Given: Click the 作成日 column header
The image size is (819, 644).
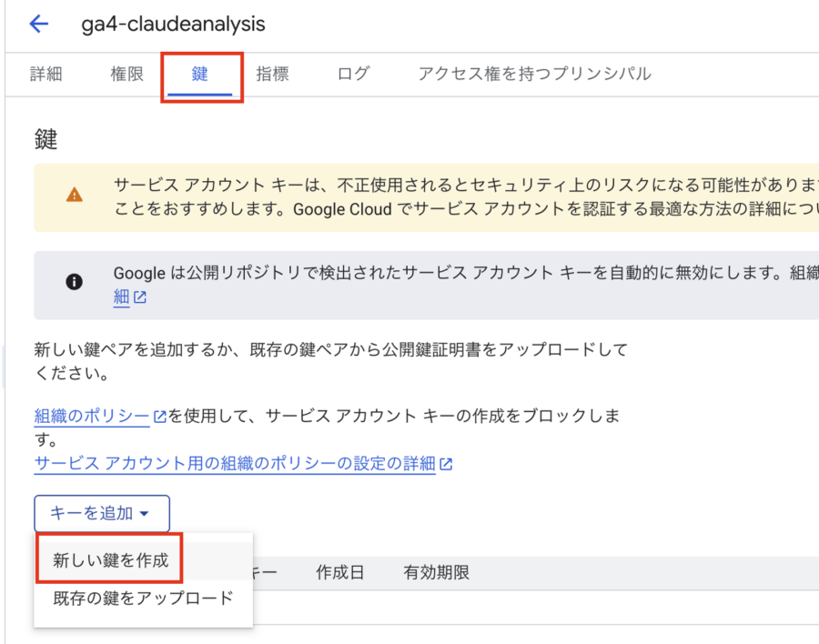Looking at the screenshot, I should (340, 573).
